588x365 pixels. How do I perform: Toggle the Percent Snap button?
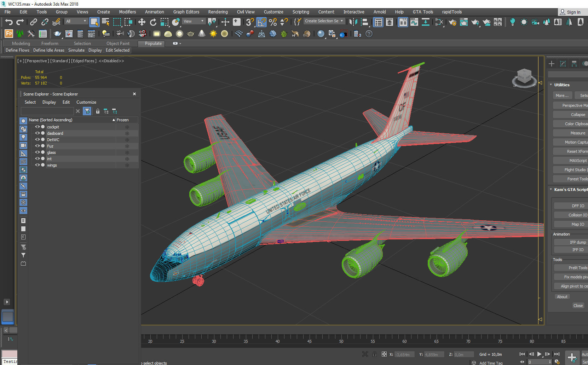click(273, 22)
